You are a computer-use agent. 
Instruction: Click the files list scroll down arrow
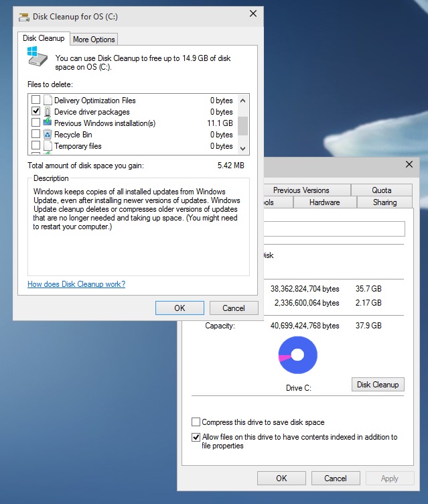tap(243, 149)
